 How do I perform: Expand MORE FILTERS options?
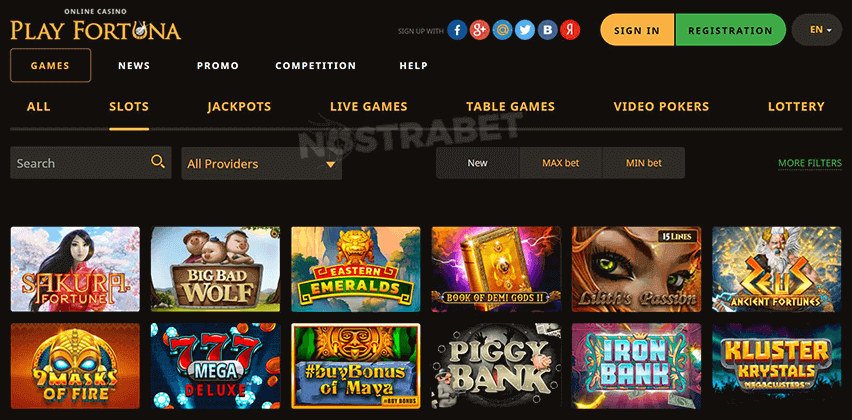click(810, 163)
